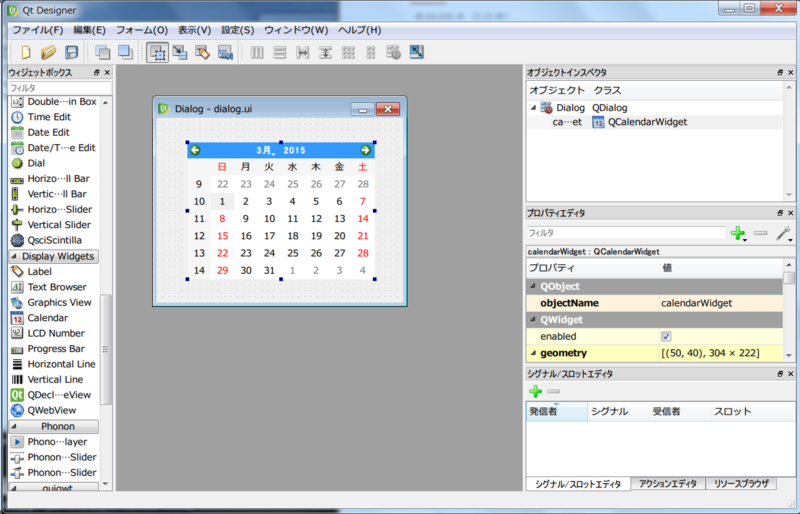
Task: Choose the Dial widget from the box
Action: pyautogui.click(x=36, y=163)
